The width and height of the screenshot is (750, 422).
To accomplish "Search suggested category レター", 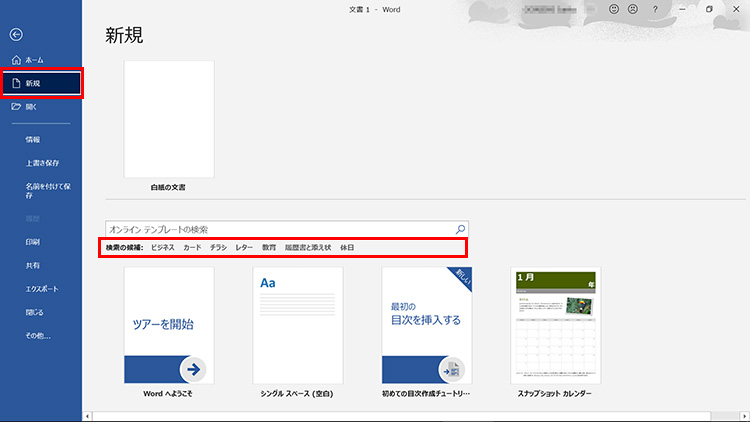I will [x=244, y=247].
